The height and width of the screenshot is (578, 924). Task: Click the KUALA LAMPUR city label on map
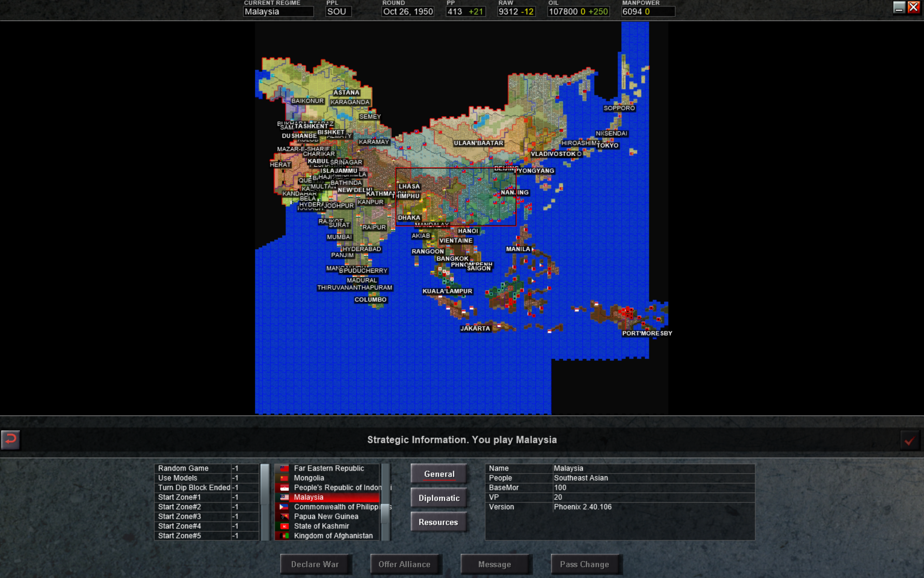(x=448, y=291)
